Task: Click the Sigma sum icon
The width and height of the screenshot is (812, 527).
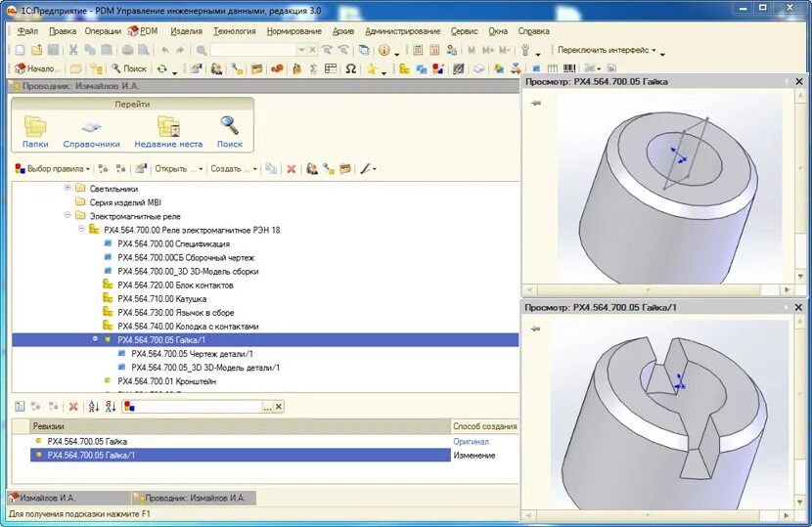Action: (x=313, y=68)
